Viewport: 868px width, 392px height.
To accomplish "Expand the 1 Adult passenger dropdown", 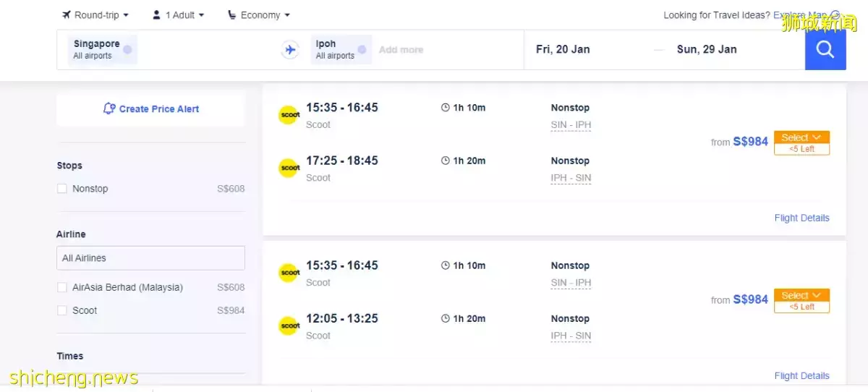I will (x=178, y=14).
